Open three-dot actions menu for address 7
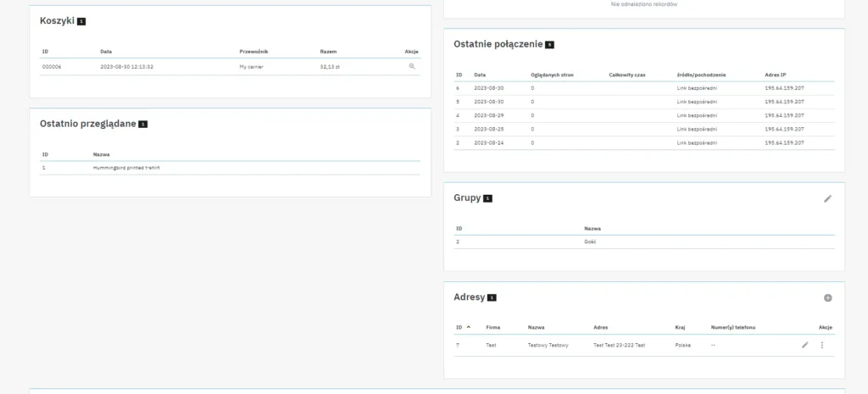The image size is (868, 394). pyautogui.click(x=821, y=345)
